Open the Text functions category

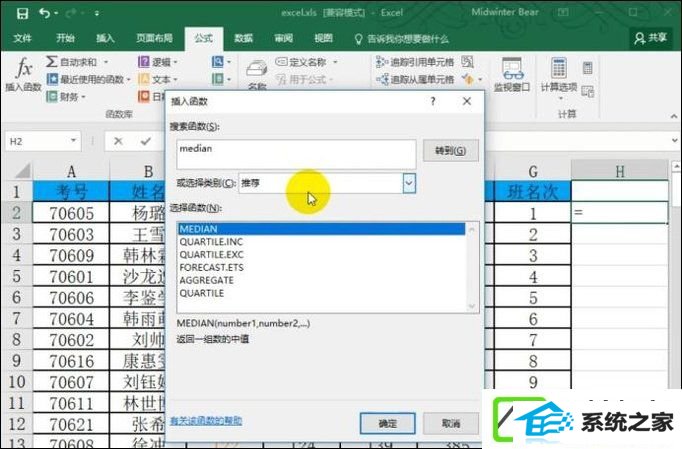tap(155, 79)
